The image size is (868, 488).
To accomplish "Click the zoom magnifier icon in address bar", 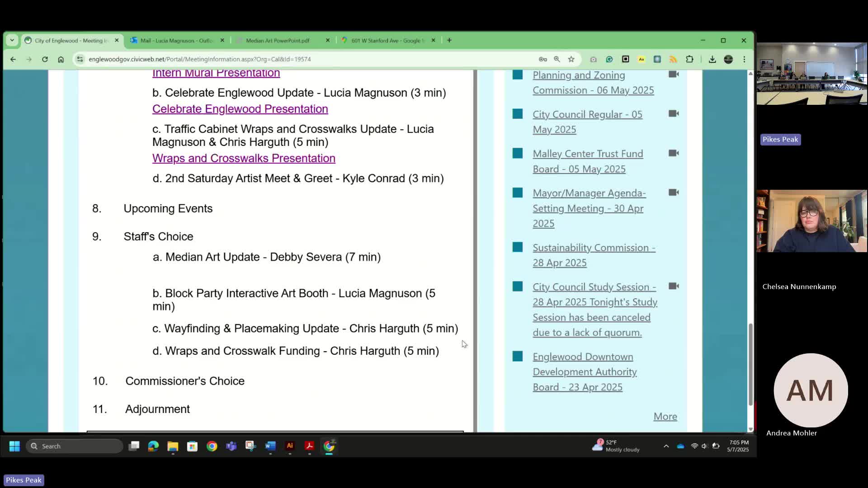I will pos(557,59).
